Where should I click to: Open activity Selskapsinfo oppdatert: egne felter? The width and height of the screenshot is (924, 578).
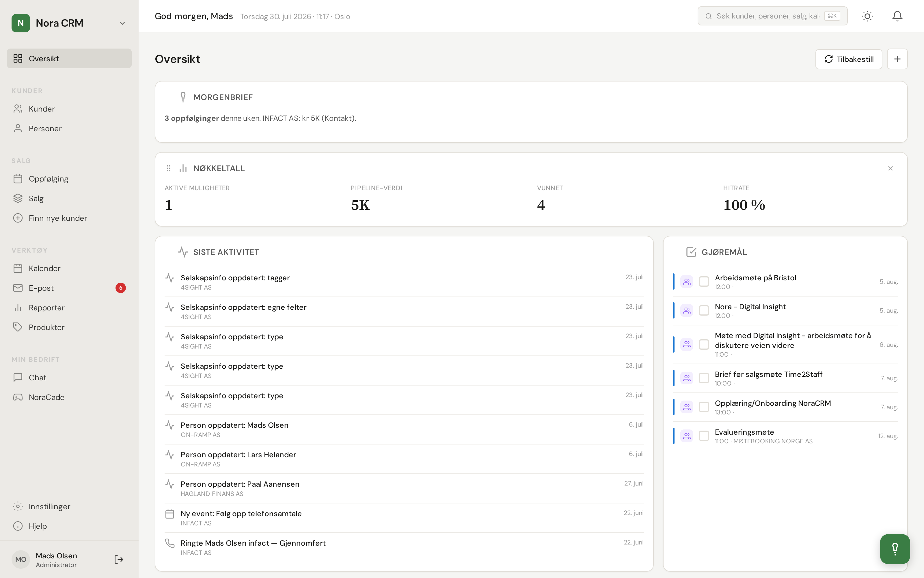coord(404,312)
